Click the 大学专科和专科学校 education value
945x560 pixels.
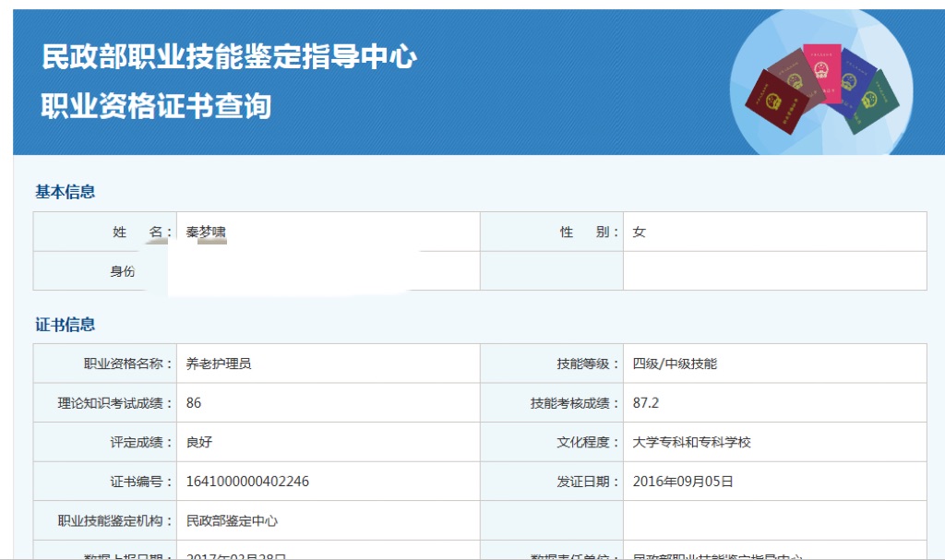coord(692,442)
